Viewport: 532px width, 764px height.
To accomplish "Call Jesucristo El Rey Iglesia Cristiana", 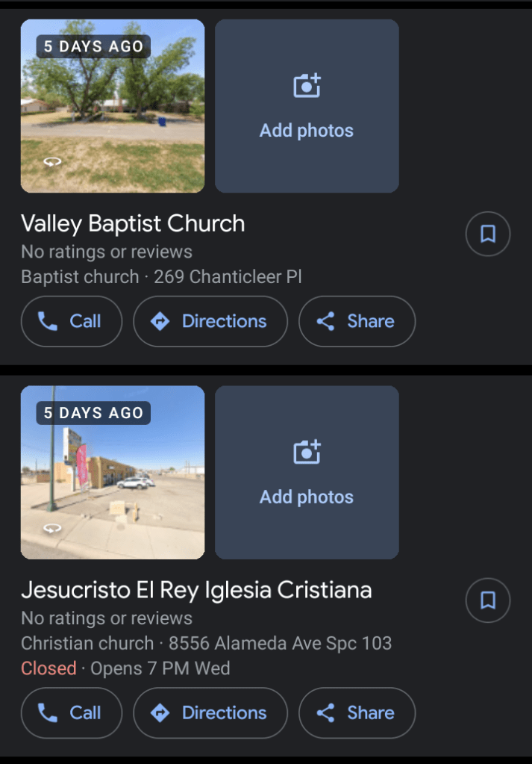I will tap(72, 712).
